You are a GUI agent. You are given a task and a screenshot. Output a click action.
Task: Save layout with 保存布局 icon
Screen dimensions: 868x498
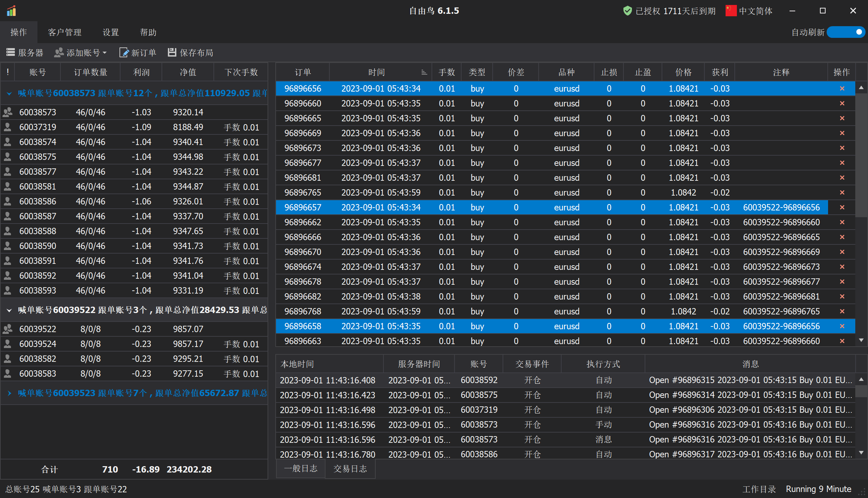[x=172, y=52]
